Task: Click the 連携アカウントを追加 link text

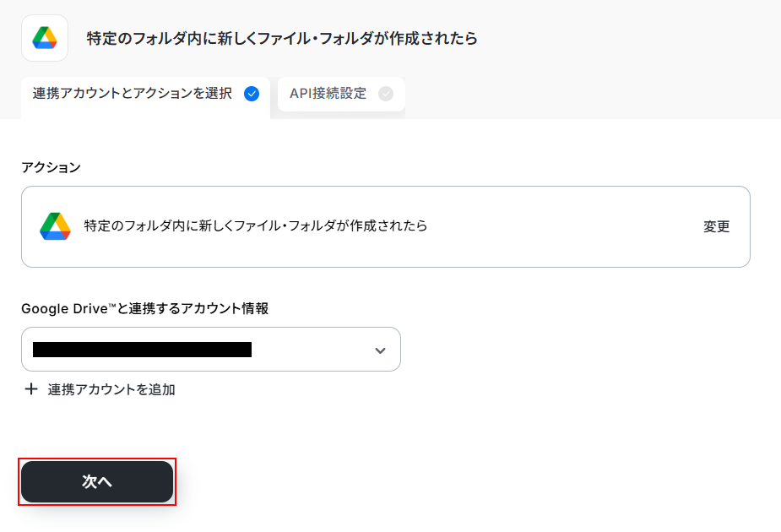Action: click(111, 389)
